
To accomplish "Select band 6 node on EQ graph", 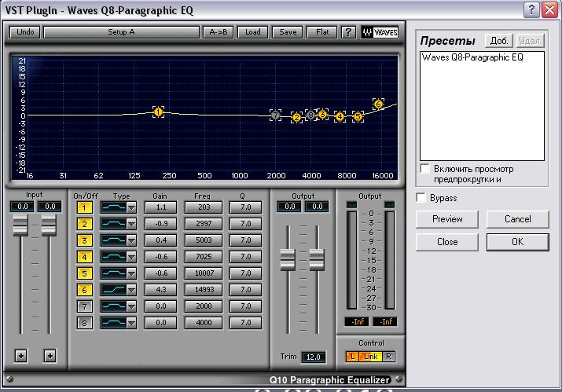I will click(x=378, y=104).
